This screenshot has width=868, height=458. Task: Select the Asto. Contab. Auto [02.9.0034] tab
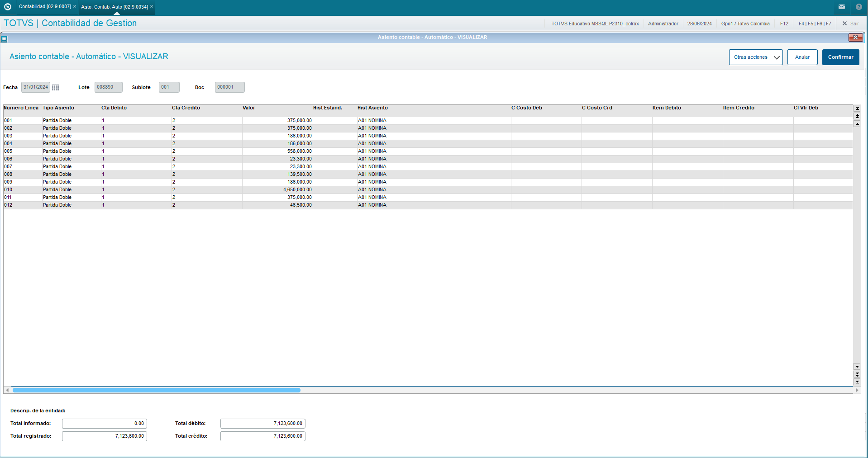[x=114, y=7]
